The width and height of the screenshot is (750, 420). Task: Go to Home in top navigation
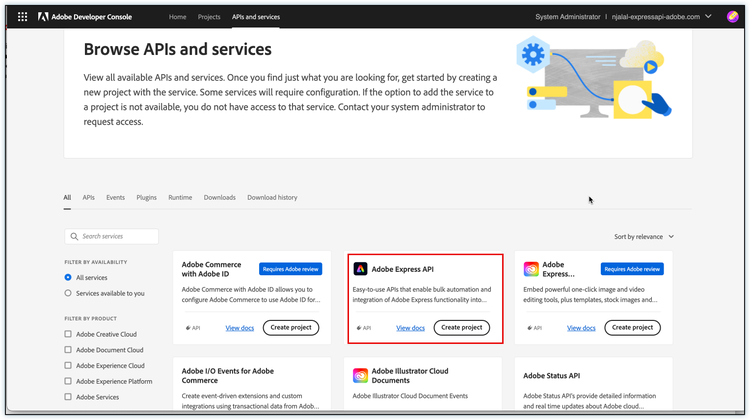tap(177, 17)
